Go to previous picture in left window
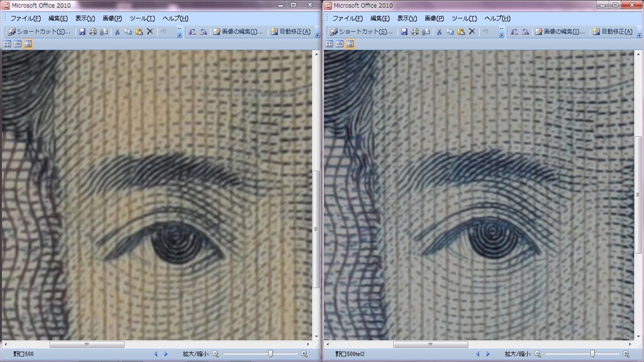 coord(156,354)
